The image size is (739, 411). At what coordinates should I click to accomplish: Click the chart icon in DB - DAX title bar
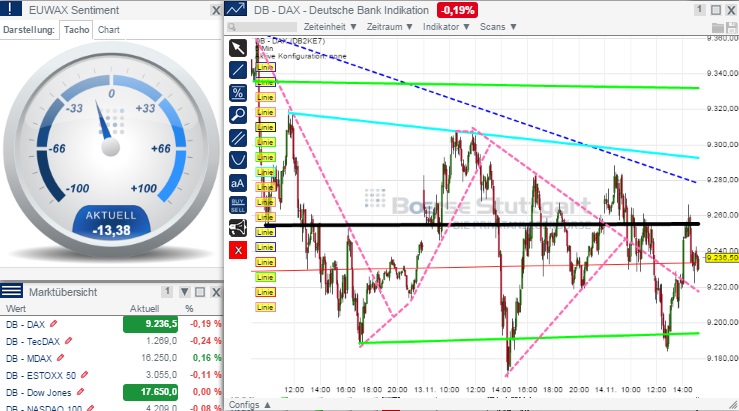pos(236,9)
